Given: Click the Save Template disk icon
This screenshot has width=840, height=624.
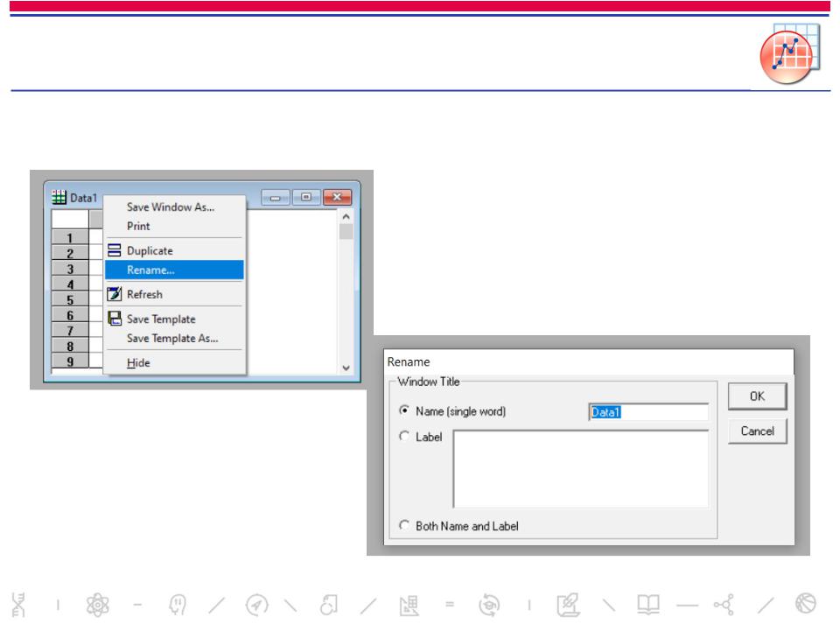Looking at the screenshot, I should (114, 319).
